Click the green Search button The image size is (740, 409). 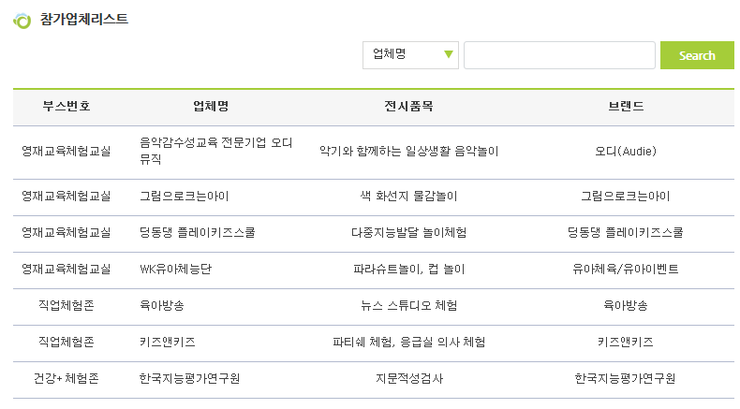697,55
